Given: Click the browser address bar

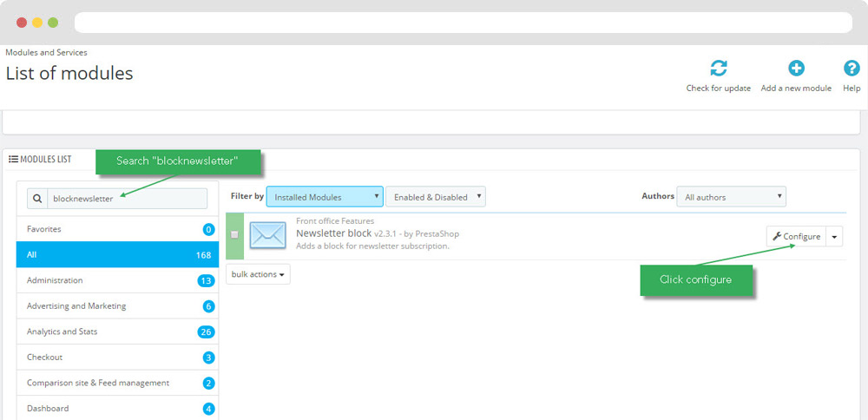Looking at the screenshot, I should coord(464,23).
